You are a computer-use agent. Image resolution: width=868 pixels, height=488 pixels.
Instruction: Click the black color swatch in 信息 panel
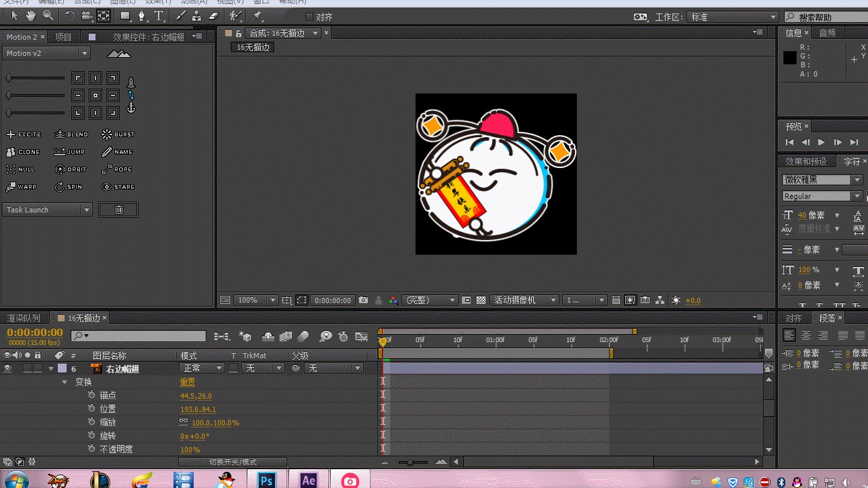click(790, 58)
